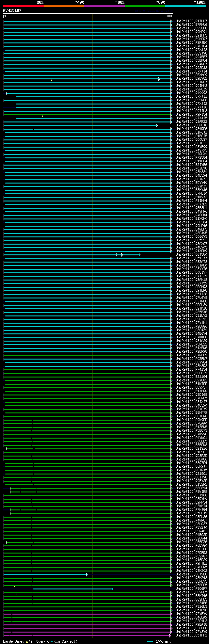The image size is (209, 644).
Task: Click the green alignment bar for A9PI54
Action: click(x=88, y=115)
